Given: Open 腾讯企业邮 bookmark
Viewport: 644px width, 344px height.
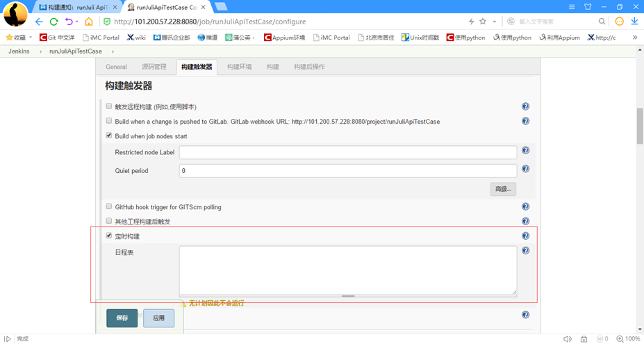Looking at the screenshot, I should tap(172, 38).
